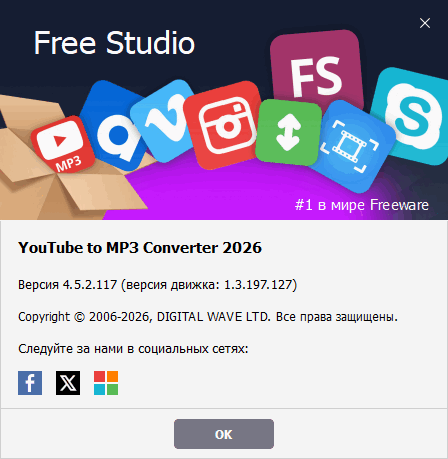Screen dimensions: 448x459
Task: Close the About dialog with X
Action: (x=425, y=23)
